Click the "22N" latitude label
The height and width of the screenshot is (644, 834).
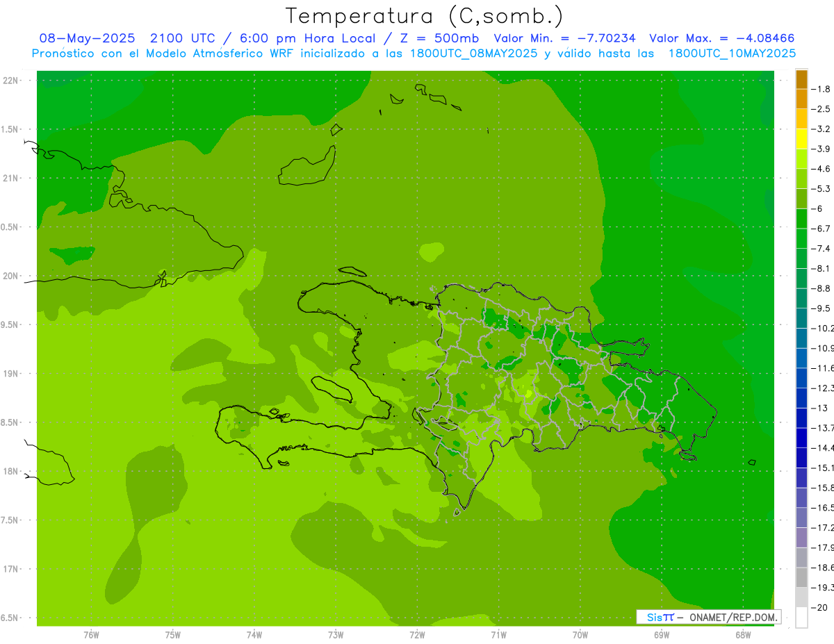[10, 80]
